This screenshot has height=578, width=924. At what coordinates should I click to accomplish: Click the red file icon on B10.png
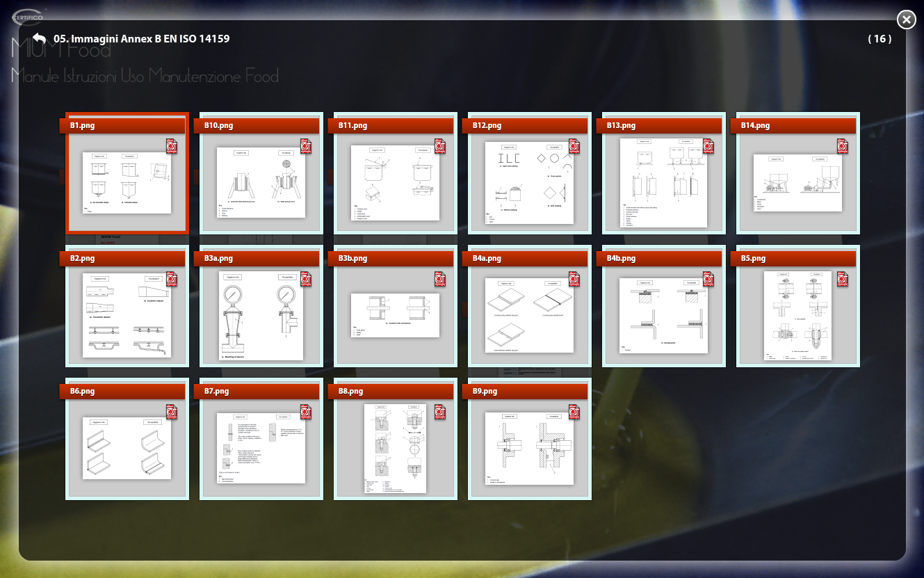click(x=306, y=146)
